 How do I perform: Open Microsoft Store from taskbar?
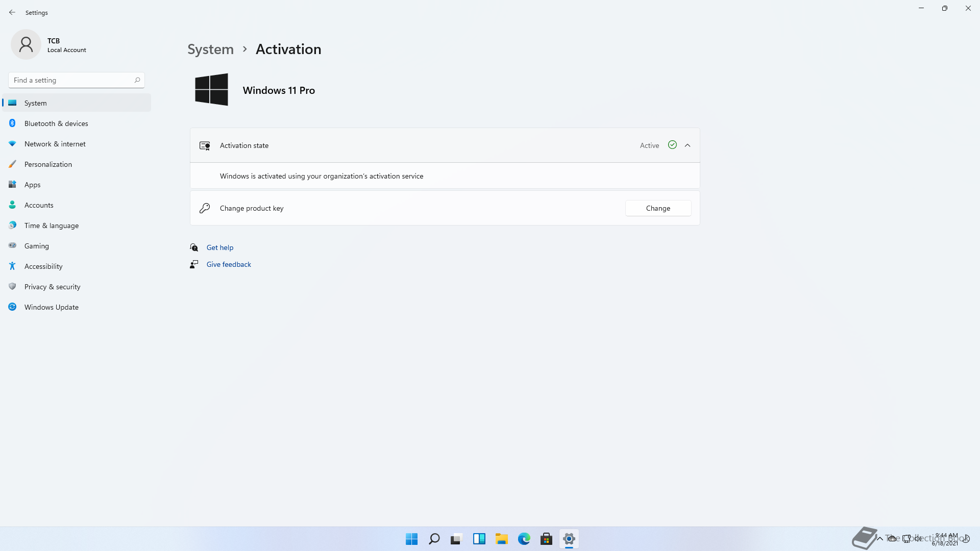tap(546, 539)
